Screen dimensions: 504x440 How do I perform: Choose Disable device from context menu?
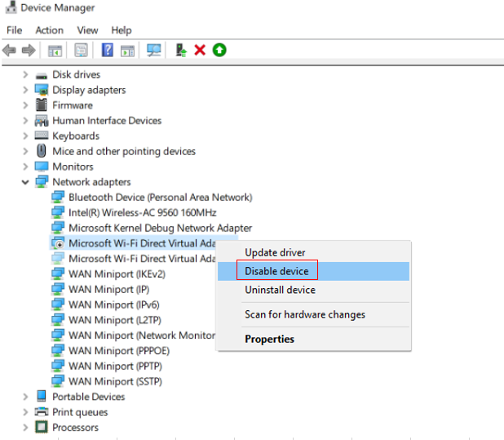coord(276,271)
